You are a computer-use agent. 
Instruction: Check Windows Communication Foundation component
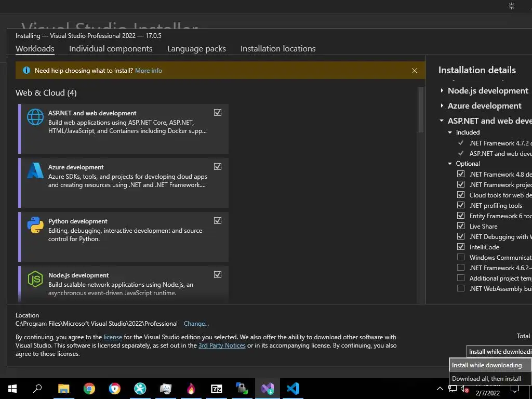(x=460, y=257)
